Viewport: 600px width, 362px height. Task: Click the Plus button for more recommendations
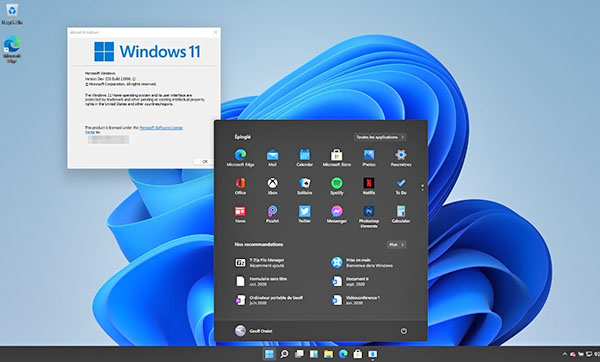tap(396, 245)
